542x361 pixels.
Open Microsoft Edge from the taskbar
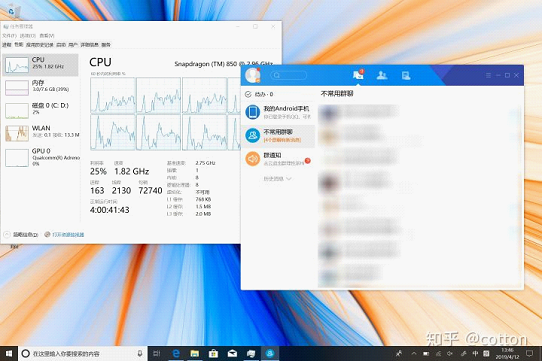pos(176,353)
